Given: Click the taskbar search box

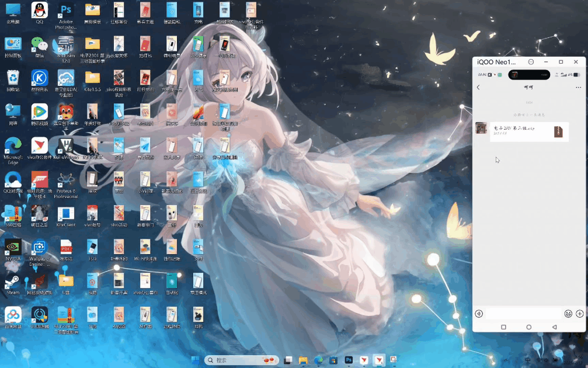Looking at the screenshot, I should pos(242,360).
